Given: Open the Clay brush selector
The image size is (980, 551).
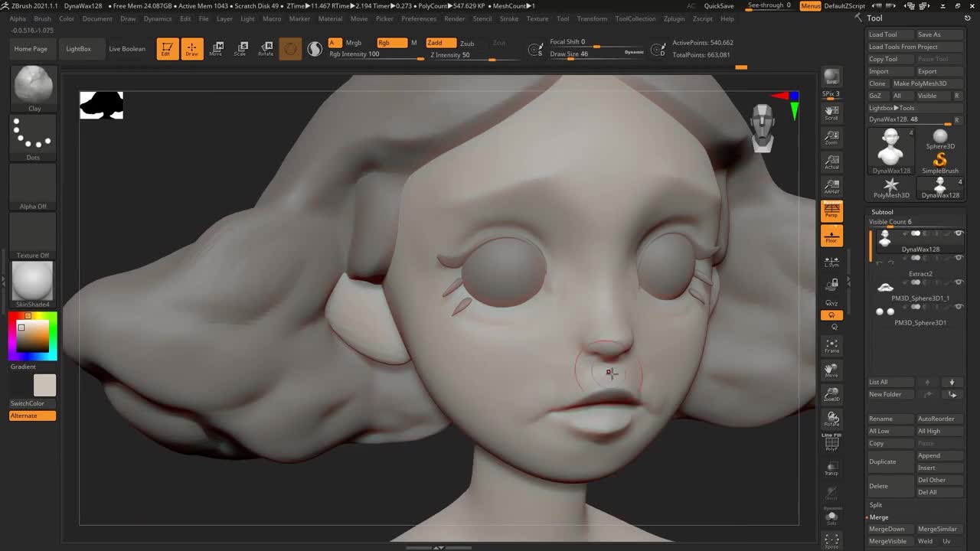Looking at the screenshot, I should click(33, 89).
